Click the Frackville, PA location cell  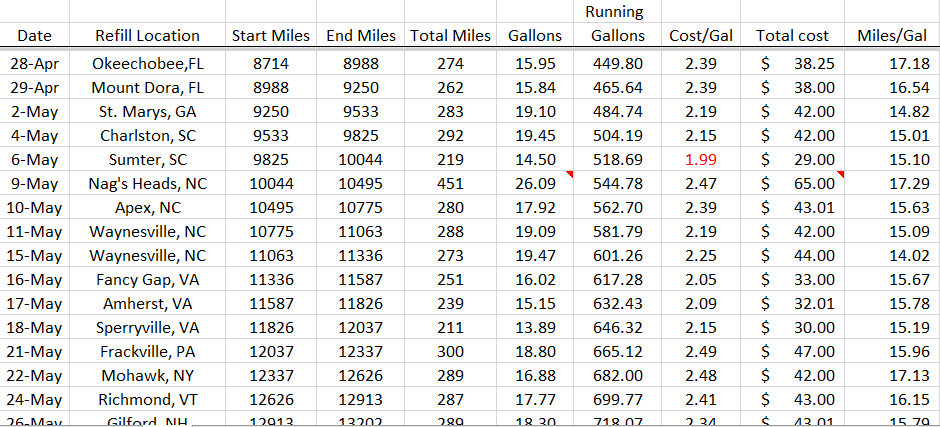(x=147, y=352)
